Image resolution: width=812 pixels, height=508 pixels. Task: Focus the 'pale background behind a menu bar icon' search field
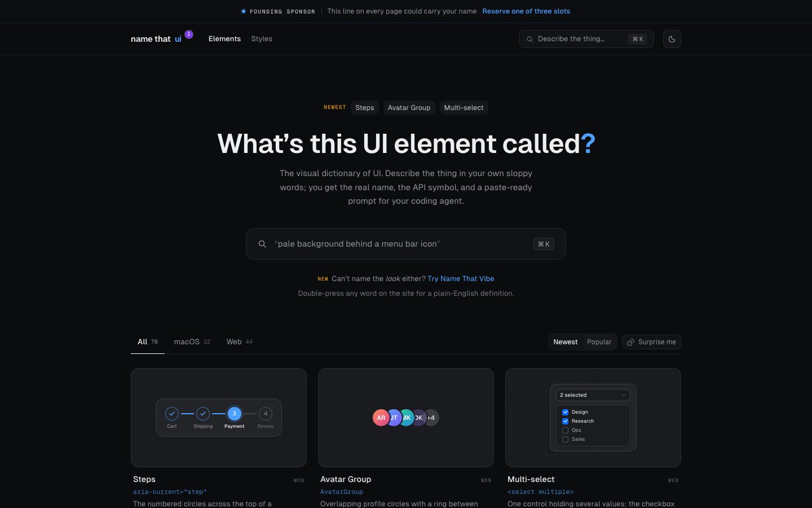[x=406, y=244]
